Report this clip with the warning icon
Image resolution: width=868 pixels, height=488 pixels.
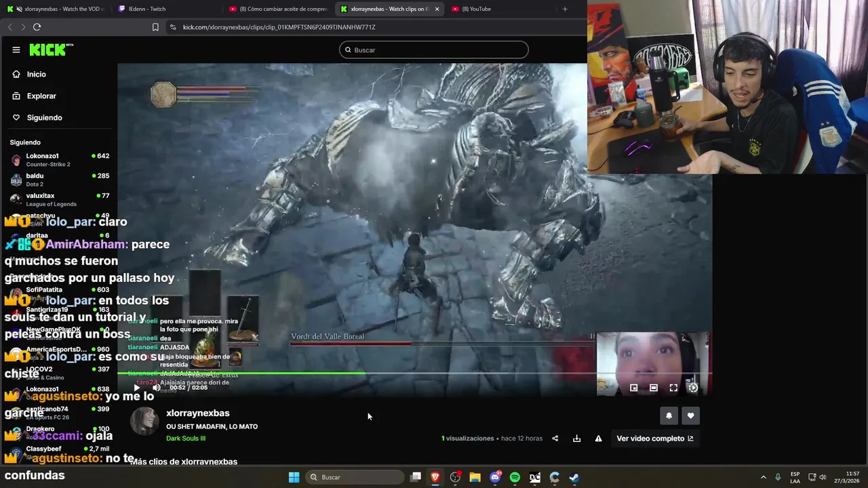click(x=598, y=439)
